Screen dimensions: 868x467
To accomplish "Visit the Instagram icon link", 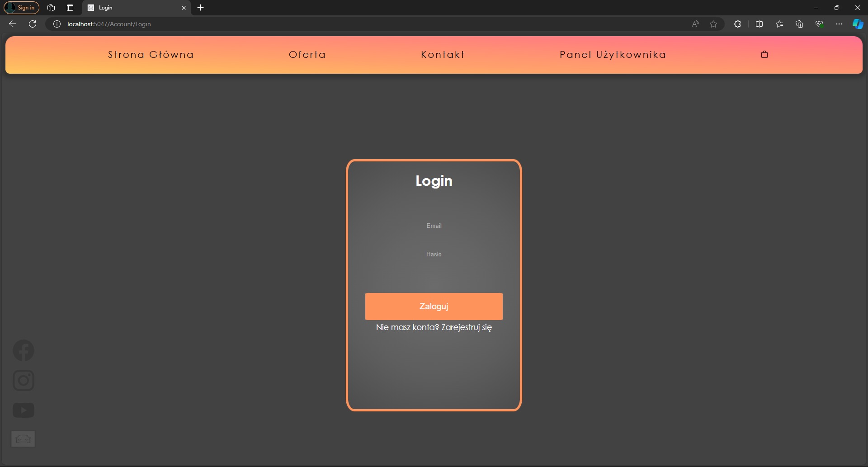I will (24, 380).
